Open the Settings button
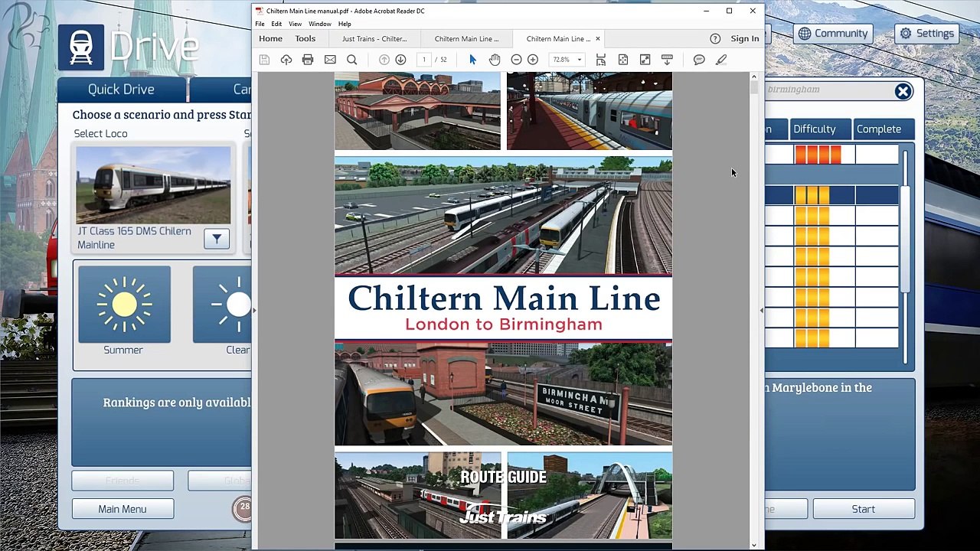The image size is (980, 551). click(x=926, y=34)
